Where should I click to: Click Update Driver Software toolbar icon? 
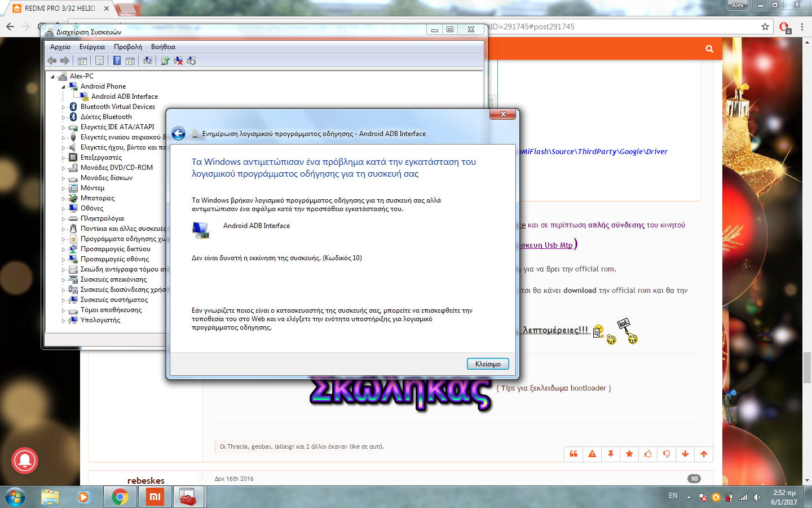pyautogui.click(x=165, y=60)
